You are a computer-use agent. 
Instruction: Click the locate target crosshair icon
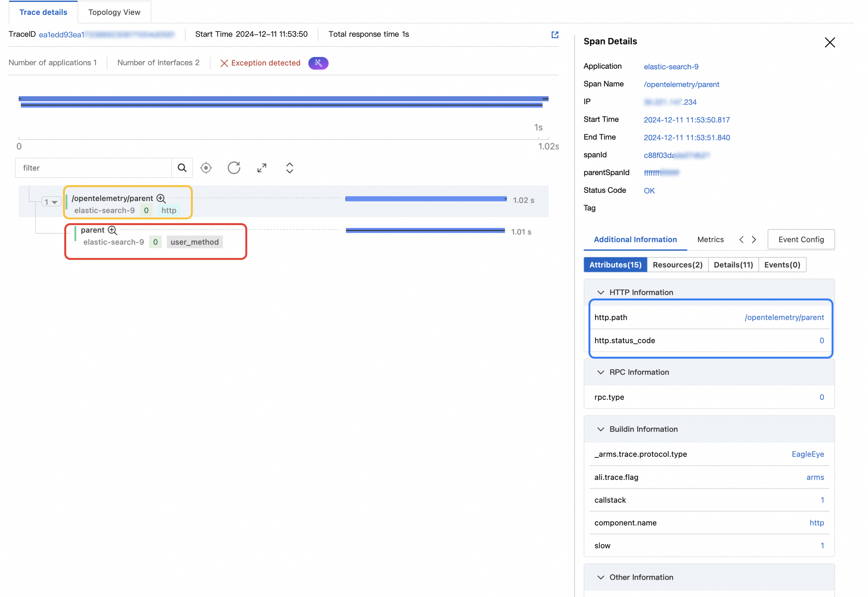(x=206, y=168)
